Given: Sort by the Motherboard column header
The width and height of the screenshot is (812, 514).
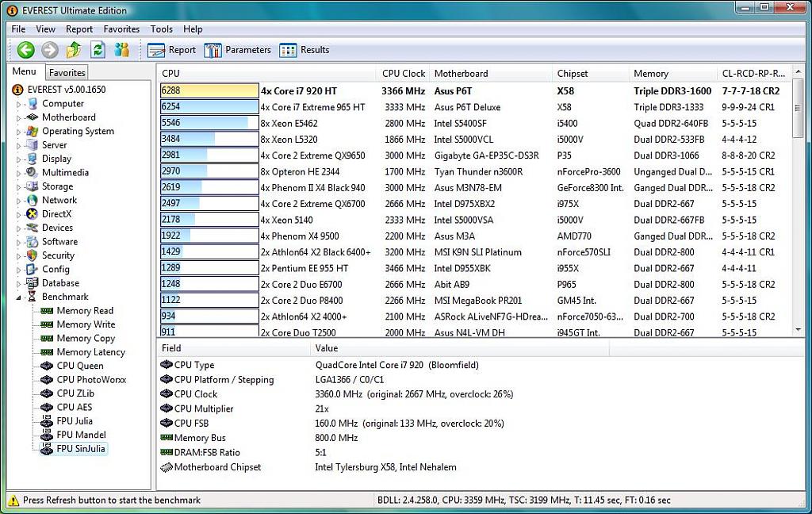Looking at the screenshot, I should click(490, 74).
